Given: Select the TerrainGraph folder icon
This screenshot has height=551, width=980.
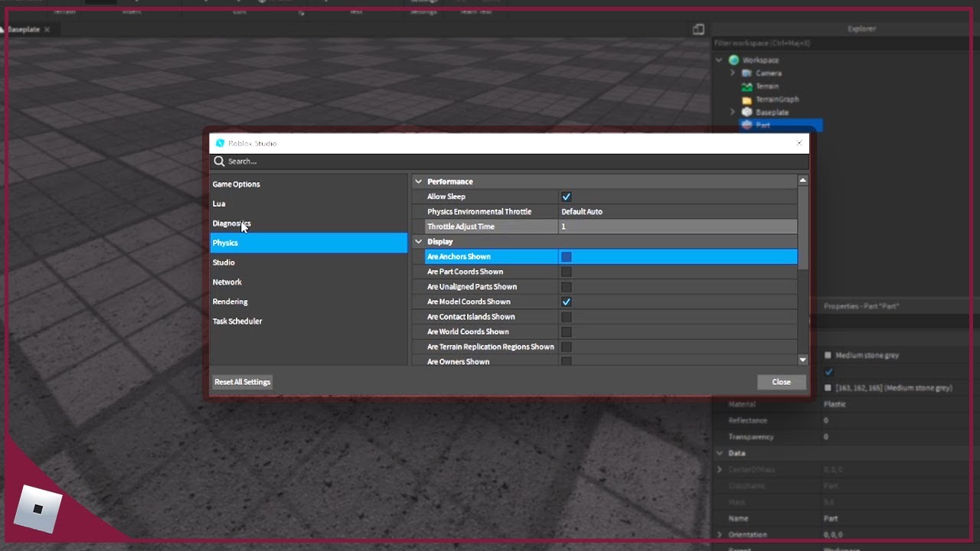Looking at the screenshot, I should tap(747, 99).
